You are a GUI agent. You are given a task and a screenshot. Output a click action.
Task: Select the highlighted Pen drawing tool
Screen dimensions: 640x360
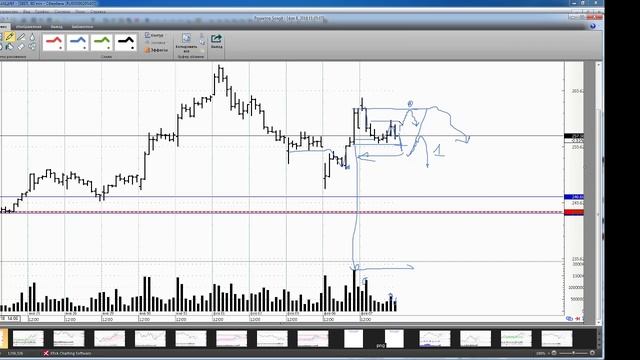tap(10, 37)
